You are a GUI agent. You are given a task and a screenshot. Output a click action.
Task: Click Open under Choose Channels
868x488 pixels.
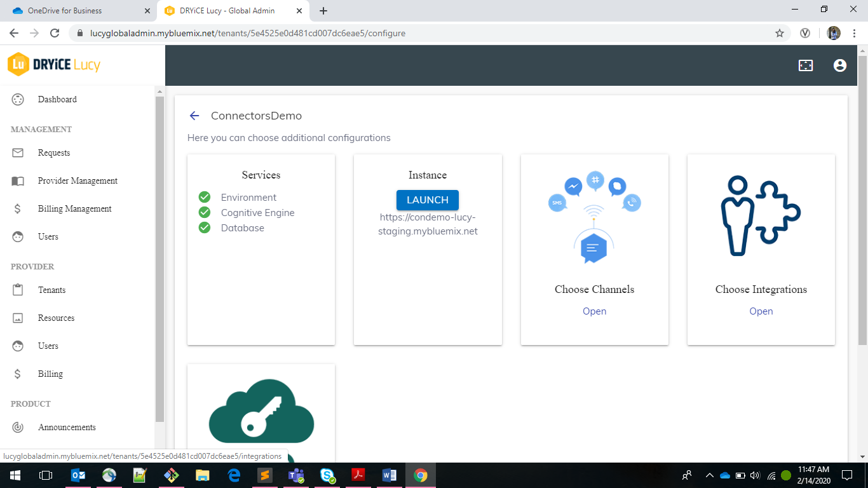tap(595, 311)
